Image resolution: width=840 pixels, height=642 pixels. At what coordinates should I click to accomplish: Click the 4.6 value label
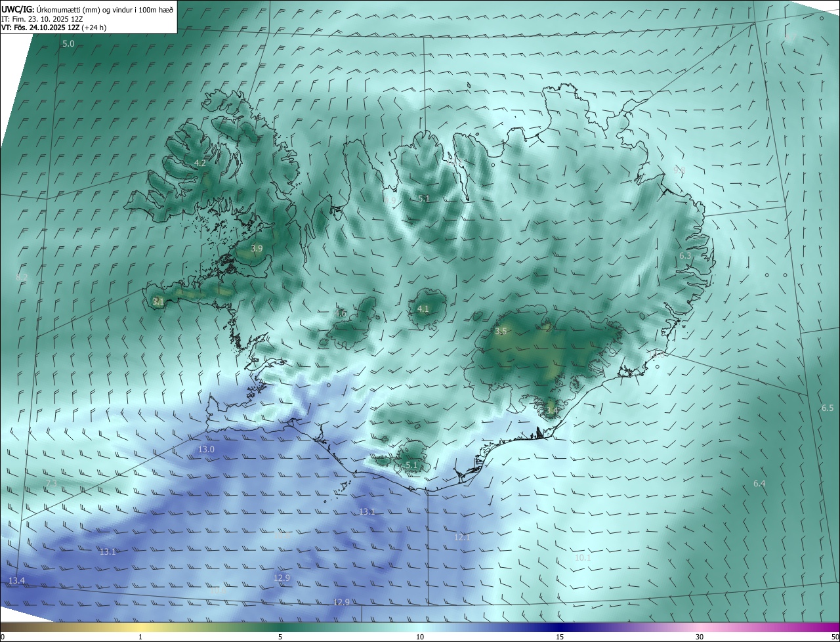(x=341, y=314)
